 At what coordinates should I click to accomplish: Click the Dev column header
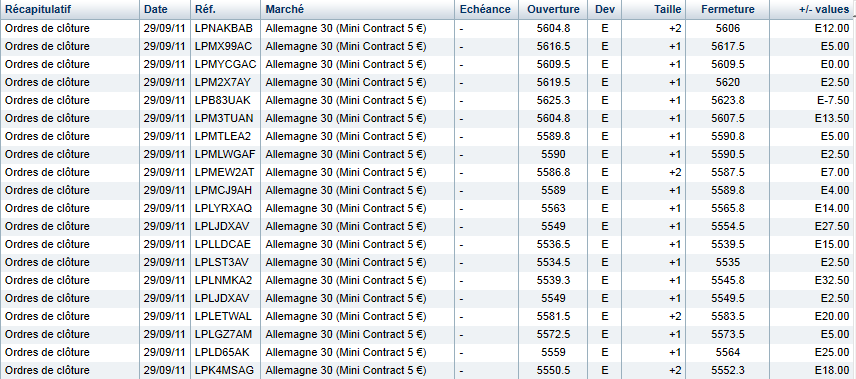click(x=605, y=9)
